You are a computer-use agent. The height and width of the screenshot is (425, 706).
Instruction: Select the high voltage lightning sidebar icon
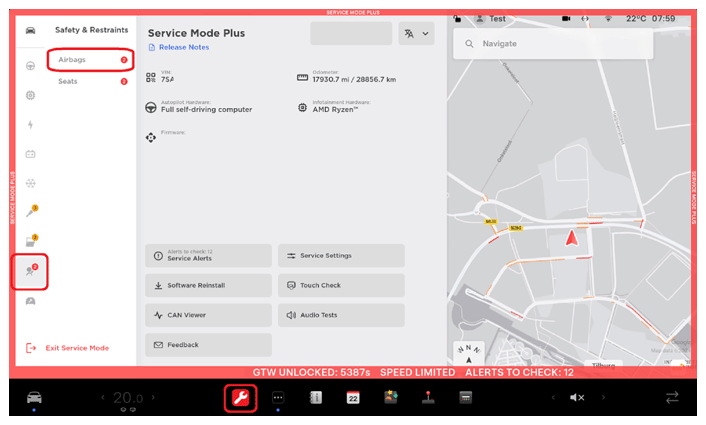click(31, 125)
